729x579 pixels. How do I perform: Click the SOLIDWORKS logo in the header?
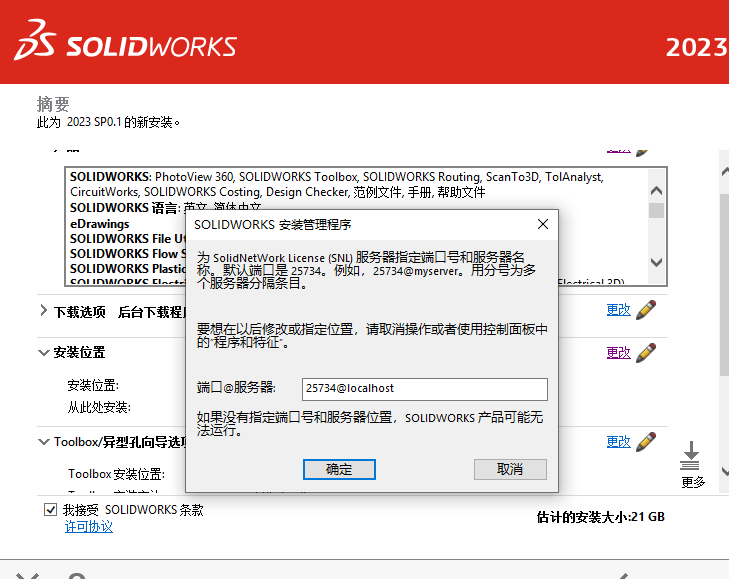click(x=126, y=40)
